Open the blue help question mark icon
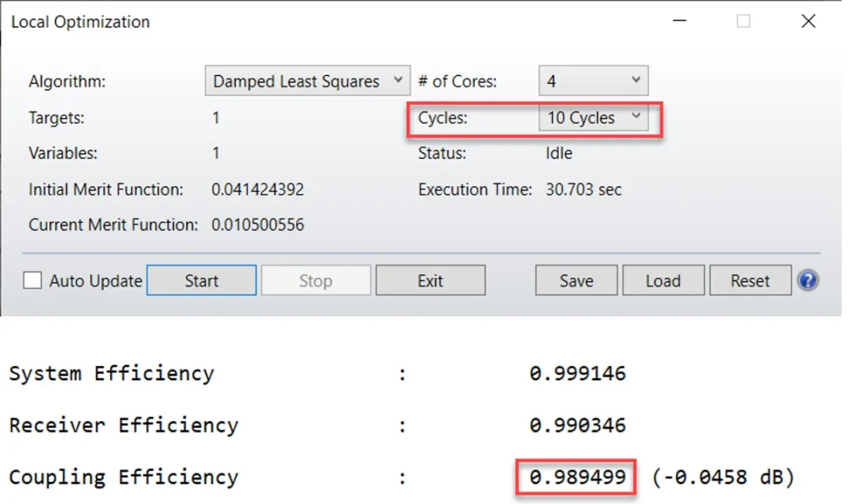The width and height of the screenshot is (848, 504). [x=808, y=280]
